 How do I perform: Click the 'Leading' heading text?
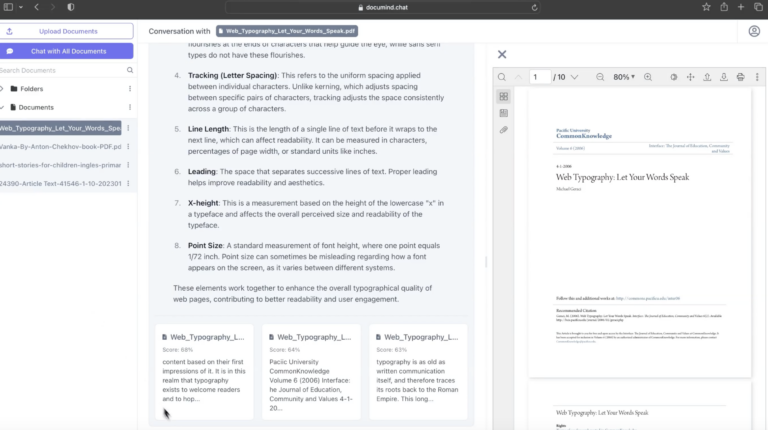coord(202,171)
